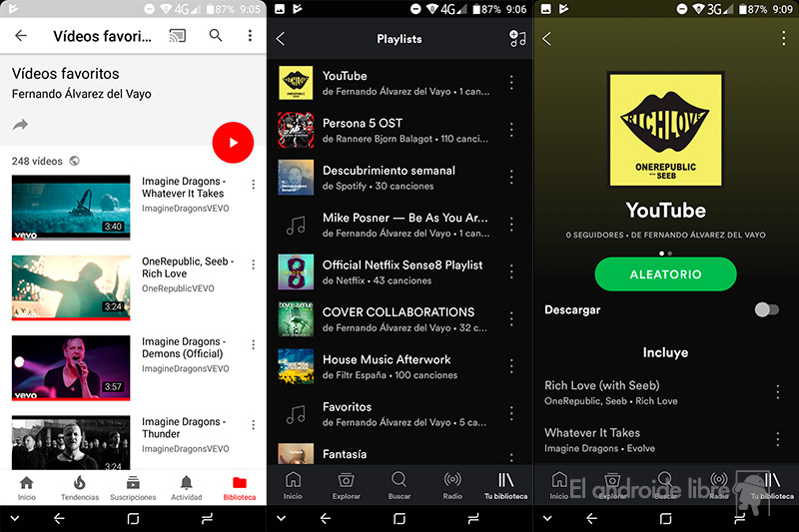Open options for Mike Posner playlist

click(511, 225)
